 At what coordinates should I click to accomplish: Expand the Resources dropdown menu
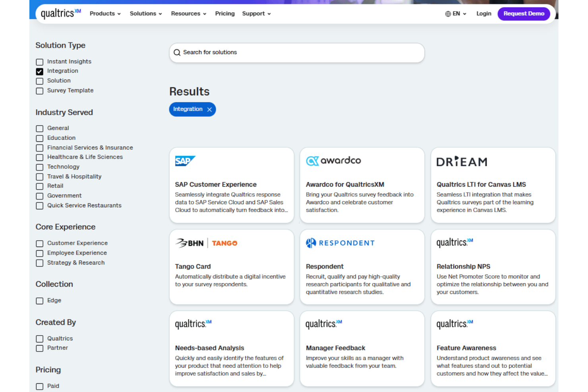189,14
